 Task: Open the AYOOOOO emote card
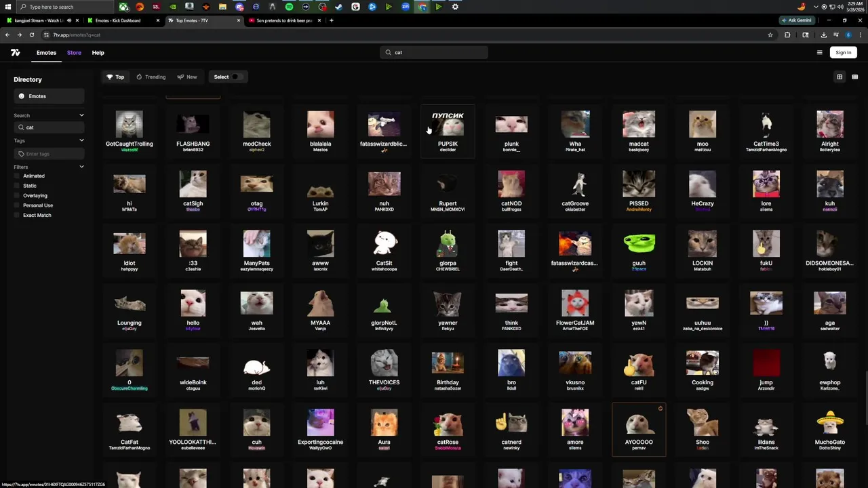pos(639,429)
